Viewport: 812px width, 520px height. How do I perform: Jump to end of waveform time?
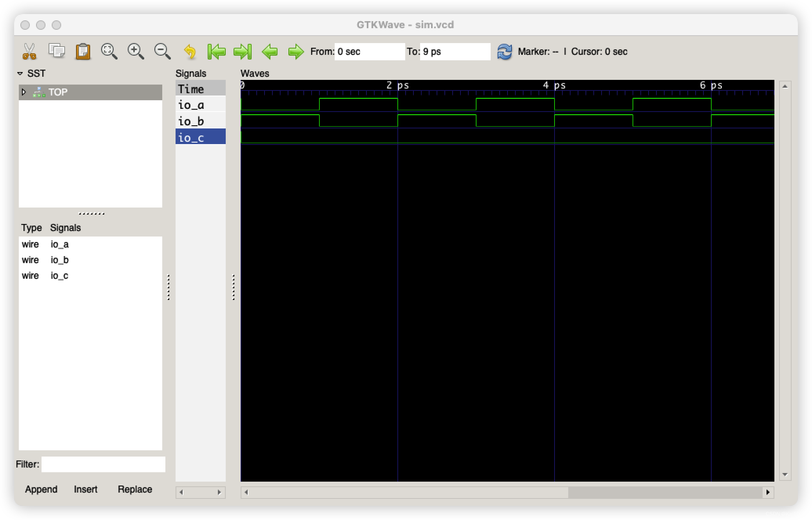tap(243, 51)
